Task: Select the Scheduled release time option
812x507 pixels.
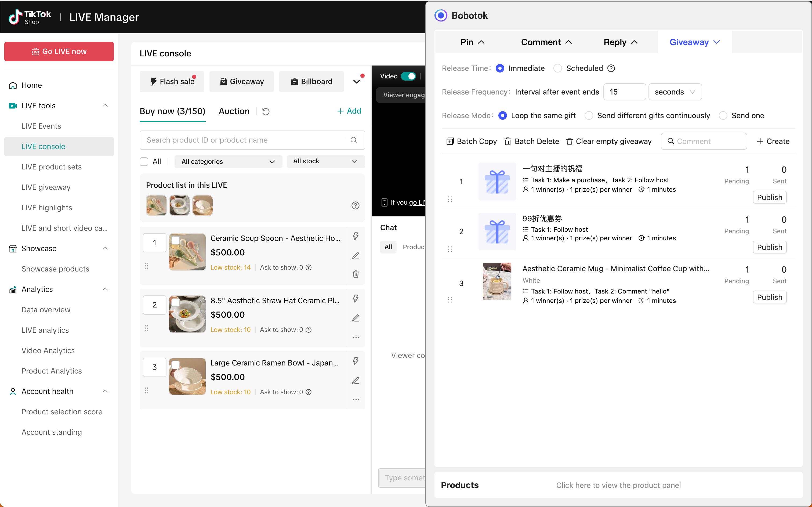Action: (x=557, y=68)
